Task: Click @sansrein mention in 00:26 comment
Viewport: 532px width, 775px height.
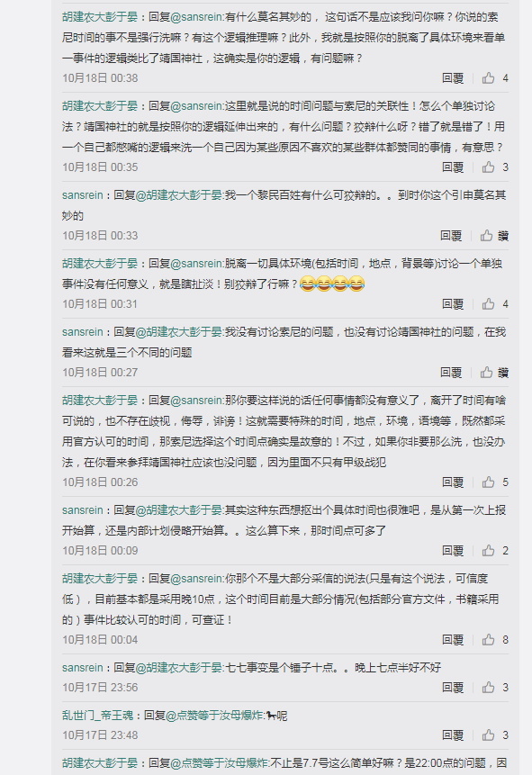Action: 197,401
